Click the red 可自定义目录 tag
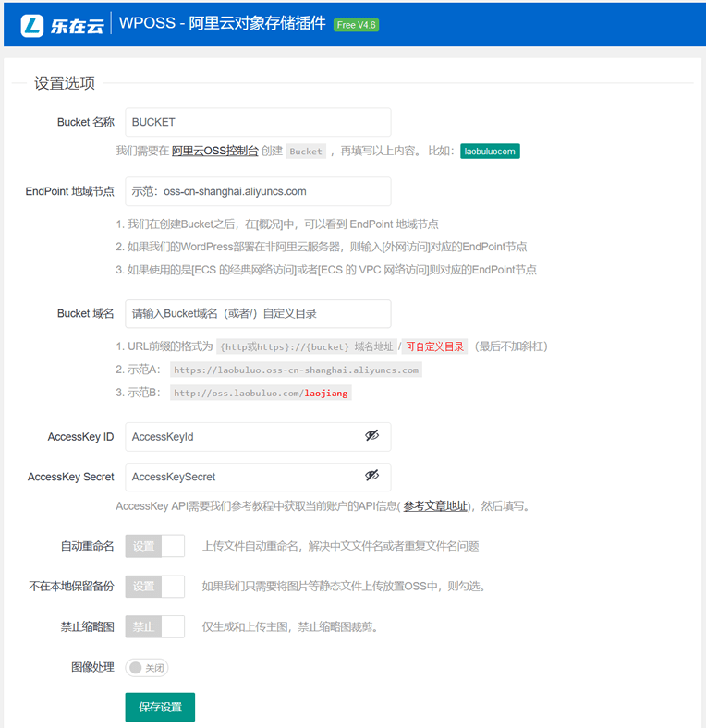Screen dimensions: 706x728 [434, 346]
